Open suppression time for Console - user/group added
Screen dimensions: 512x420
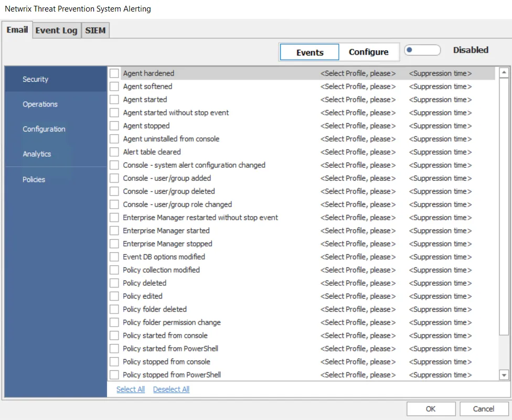(440, 178)
